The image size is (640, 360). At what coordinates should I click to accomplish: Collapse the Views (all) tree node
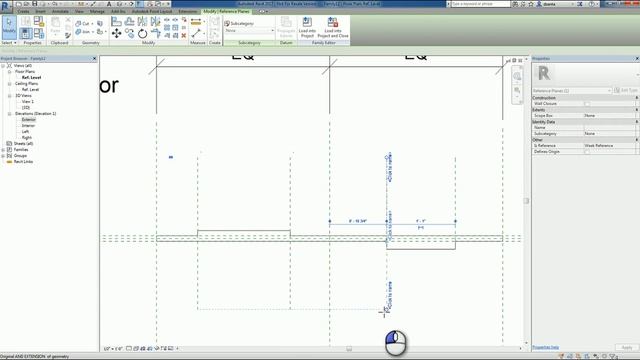coord(3,65)
